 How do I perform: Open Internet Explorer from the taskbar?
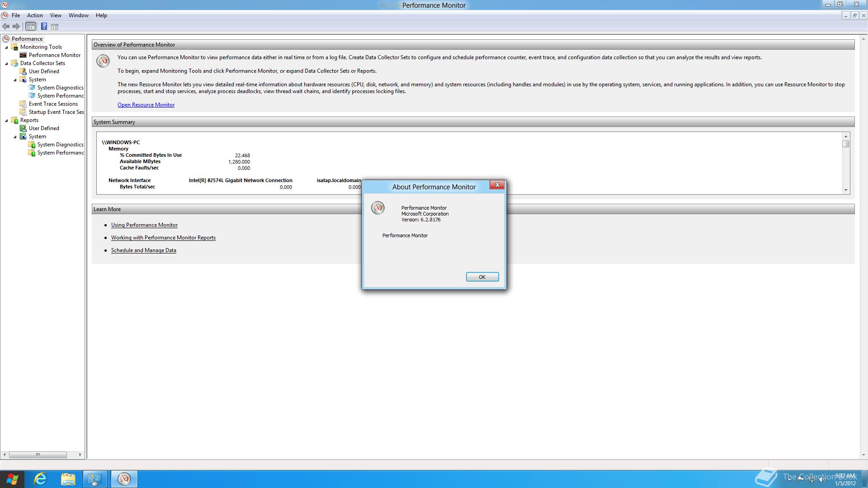pos(40,479)
